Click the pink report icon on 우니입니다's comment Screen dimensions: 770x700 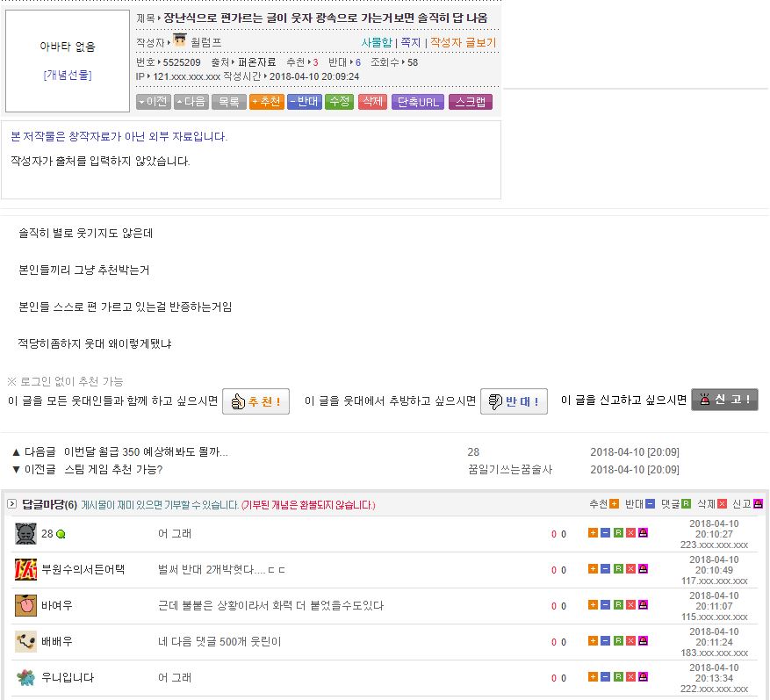643,677
